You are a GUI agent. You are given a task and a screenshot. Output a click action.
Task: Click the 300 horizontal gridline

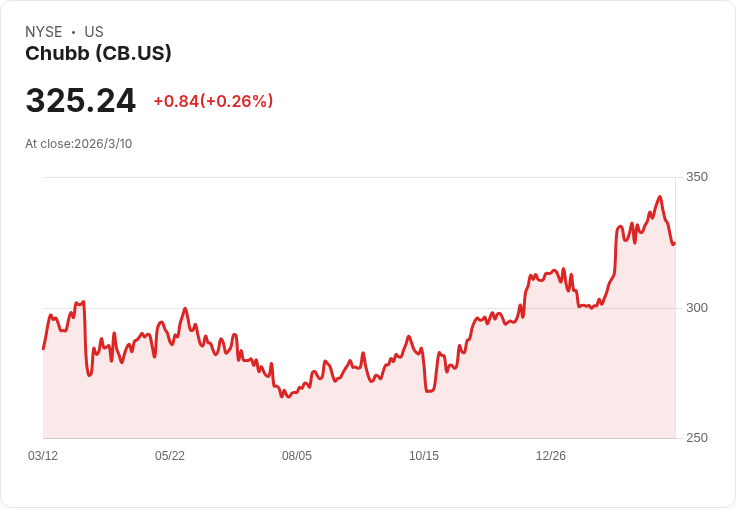[359, 308]
